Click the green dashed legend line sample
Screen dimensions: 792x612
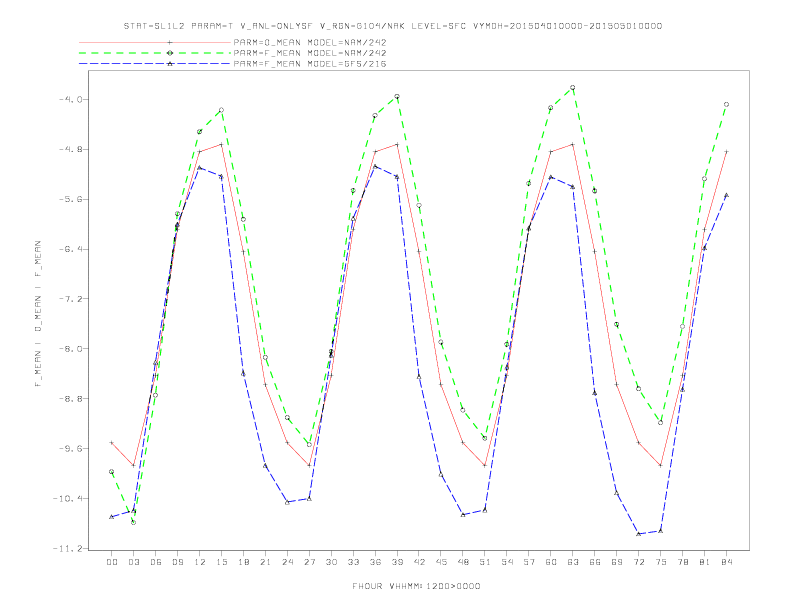(155, 53)
